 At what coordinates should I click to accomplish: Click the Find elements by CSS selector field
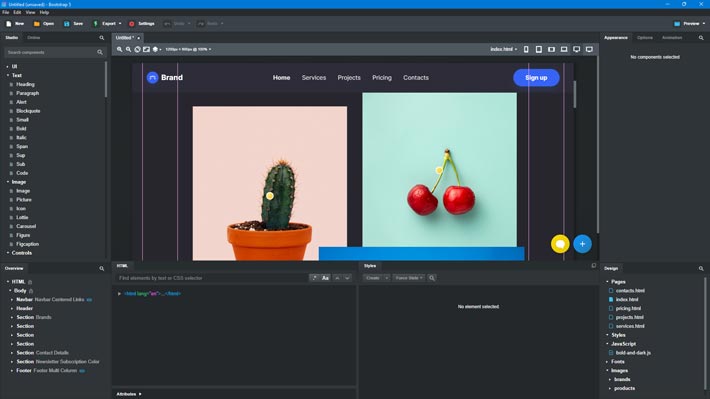click(x=212, y=278)
